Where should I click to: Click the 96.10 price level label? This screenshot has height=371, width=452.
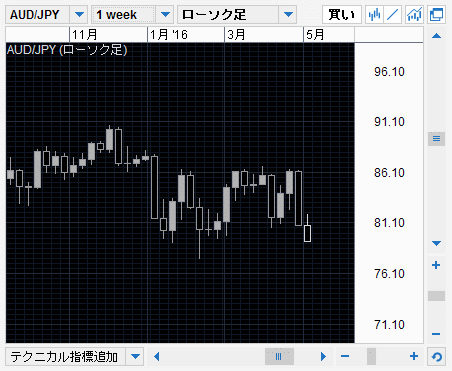(x=389, y=72)
